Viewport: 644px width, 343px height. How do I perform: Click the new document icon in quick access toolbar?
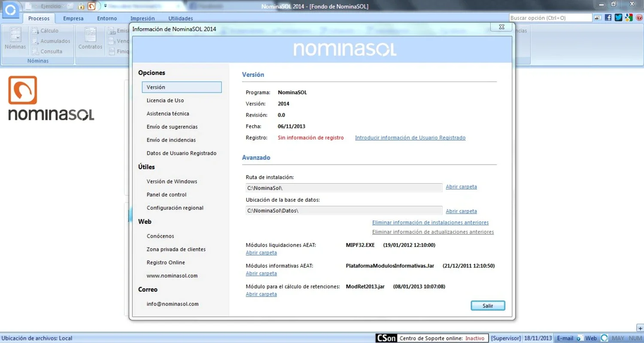pos(28,6)
